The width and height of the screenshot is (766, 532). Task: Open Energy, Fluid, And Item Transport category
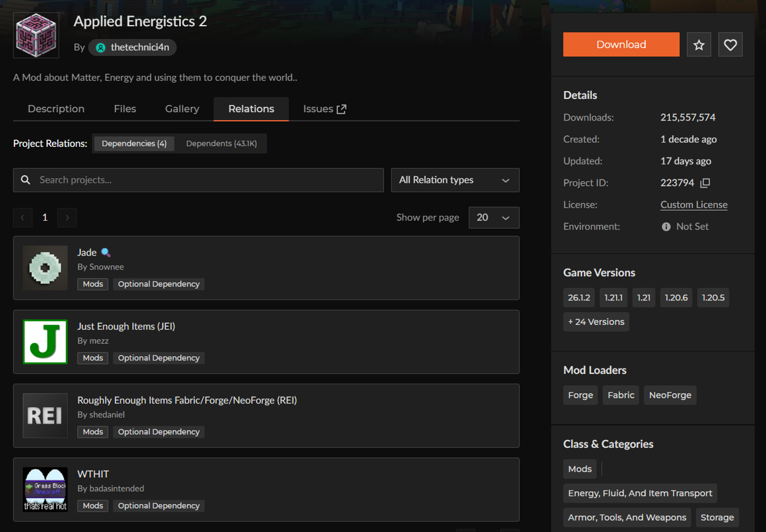click(640, 493)
